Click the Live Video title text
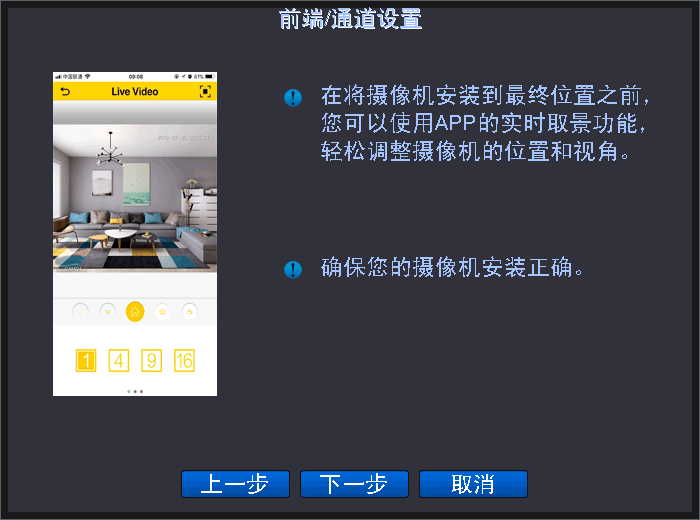The image size is (700, 520). 135,92
